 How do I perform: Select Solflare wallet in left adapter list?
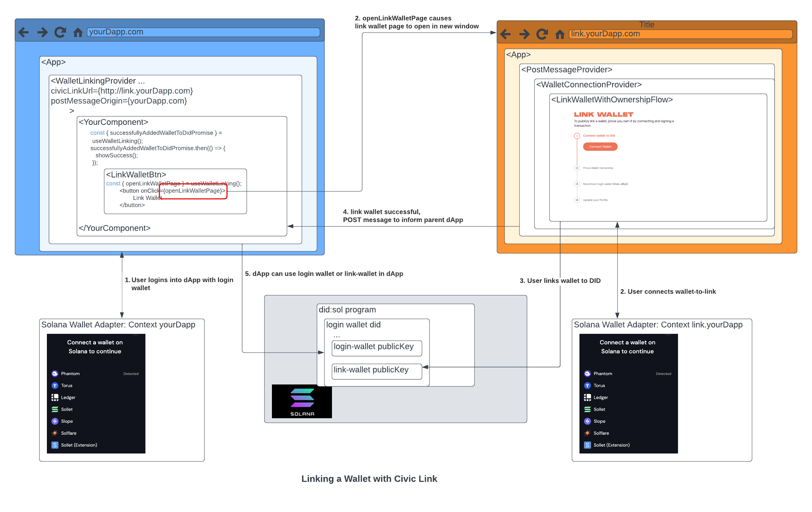pos(69,433)
